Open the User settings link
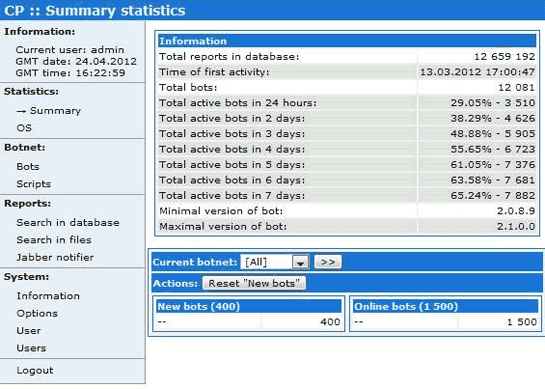Viewport: 545px width, 389px height. point(29,331)
